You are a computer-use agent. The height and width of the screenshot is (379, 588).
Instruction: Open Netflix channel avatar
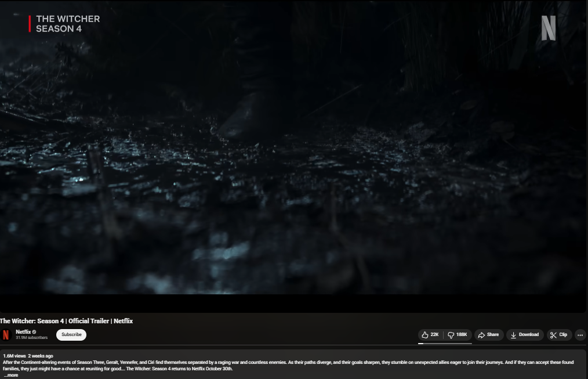[6, 335]
